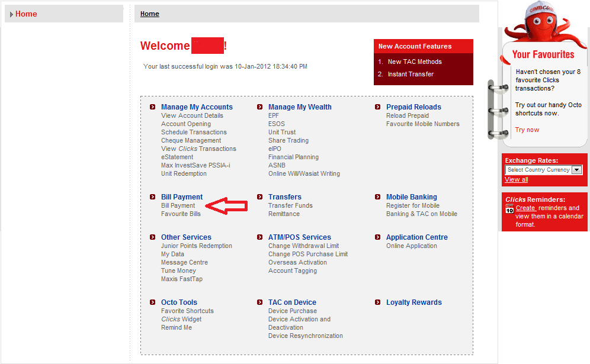Click the arrow icon beside Other Services

pyautogui.click(x=152, y=237)
